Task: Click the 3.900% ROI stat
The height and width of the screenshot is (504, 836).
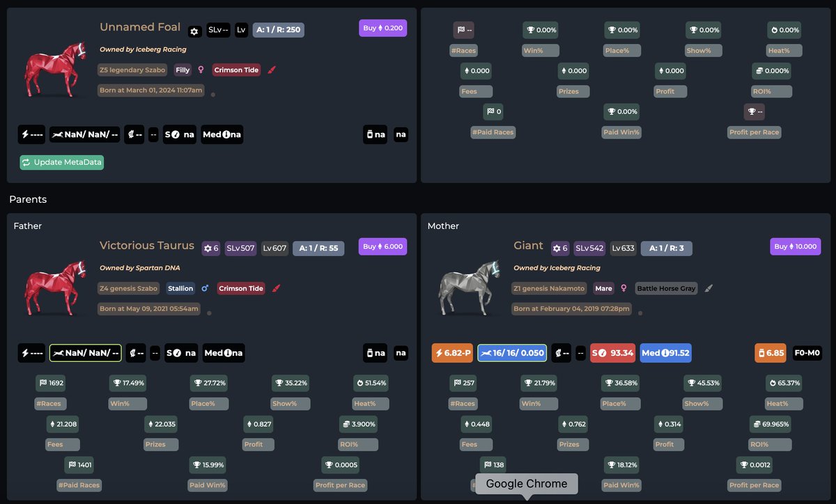Action: click(359, 423)
